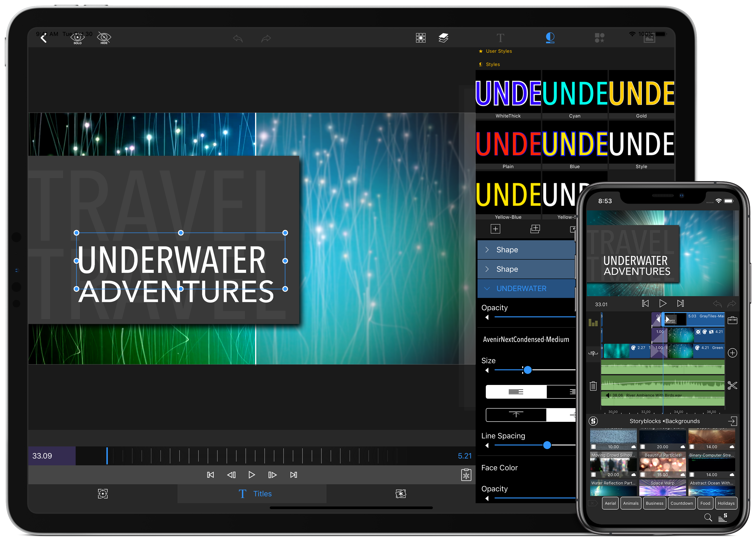Step one frame forward on iPad
The width and height of the screenshot is (756, 541).
[272, 475]
